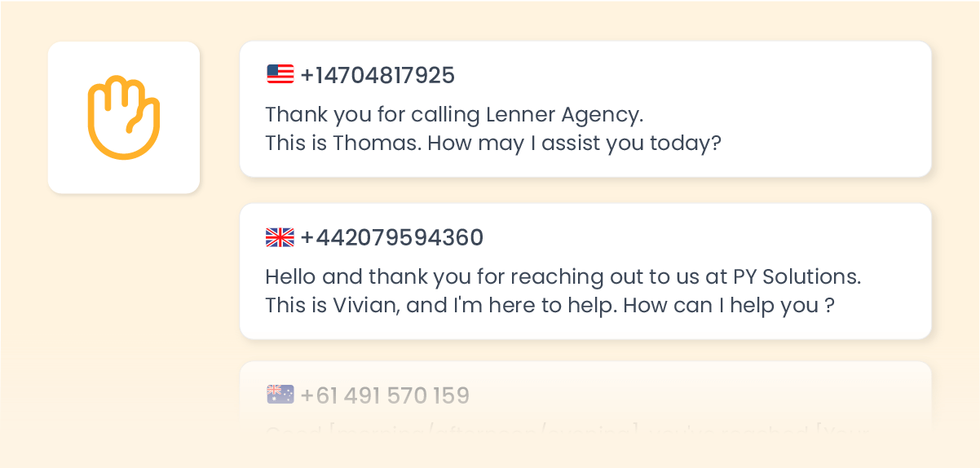Click the United Kingdom flag icon
The image size is (980, 468).
click(280, 237)
